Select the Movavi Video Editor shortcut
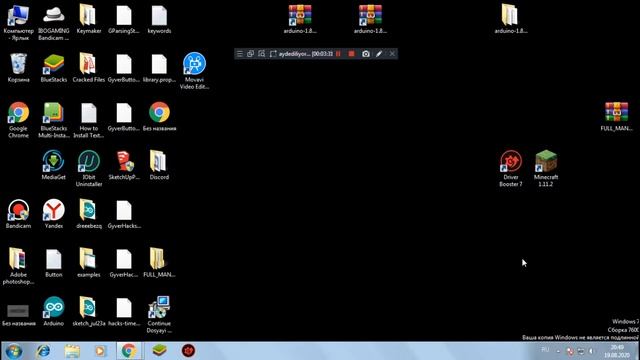 point(194,71)
